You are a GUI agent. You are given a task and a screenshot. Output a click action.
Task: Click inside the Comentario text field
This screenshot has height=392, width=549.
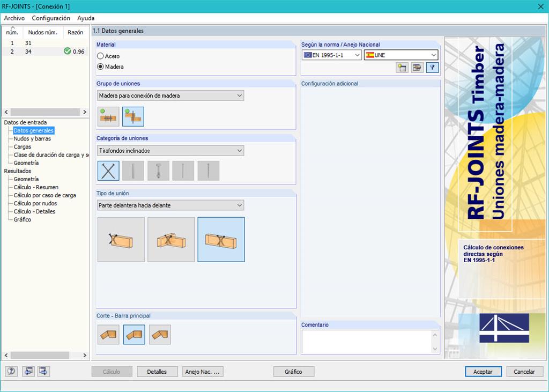367,342
